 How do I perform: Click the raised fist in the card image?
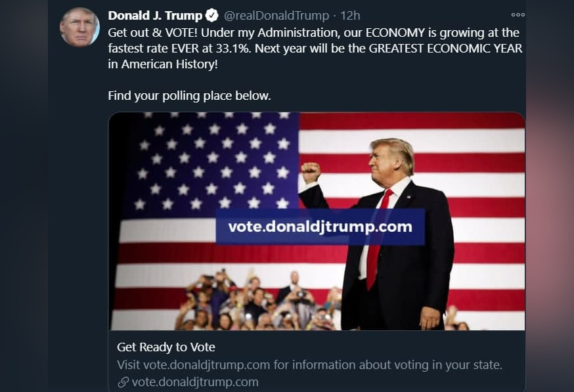coord(310,172)
